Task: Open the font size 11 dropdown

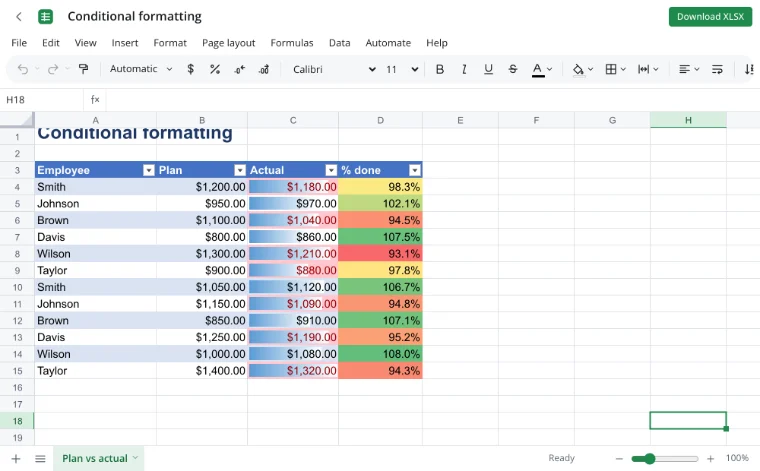Action: point(402,69)
